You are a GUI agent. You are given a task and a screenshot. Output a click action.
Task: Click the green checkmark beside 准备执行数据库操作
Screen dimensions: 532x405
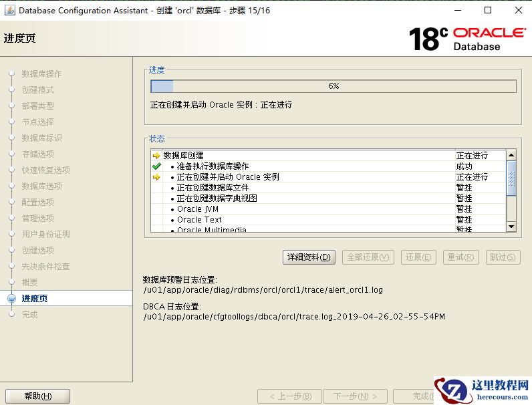tap(156, 166)
